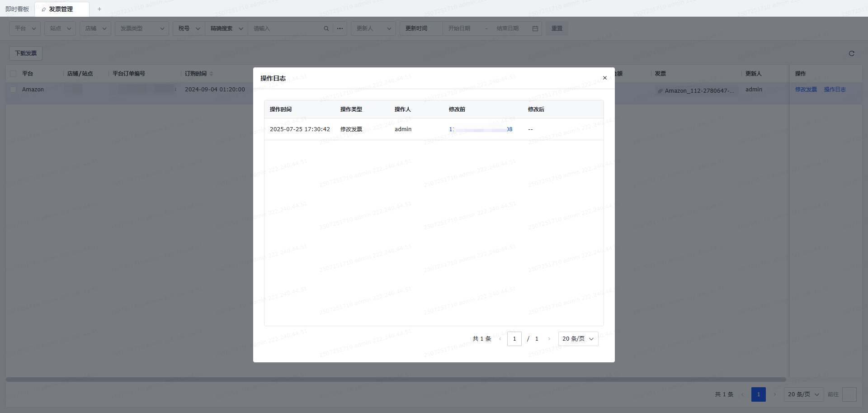The width and height of the screenshot is (868, 413).
Task: Click the 修改前 invoice link in the log
Action: tap(481, 129)
